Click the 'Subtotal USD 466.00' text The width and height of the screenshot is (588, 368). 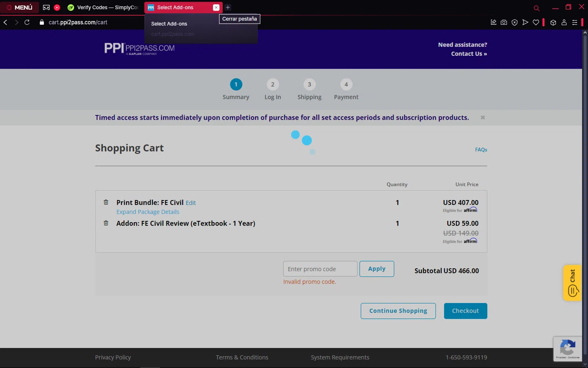click(x=446, y=271)
